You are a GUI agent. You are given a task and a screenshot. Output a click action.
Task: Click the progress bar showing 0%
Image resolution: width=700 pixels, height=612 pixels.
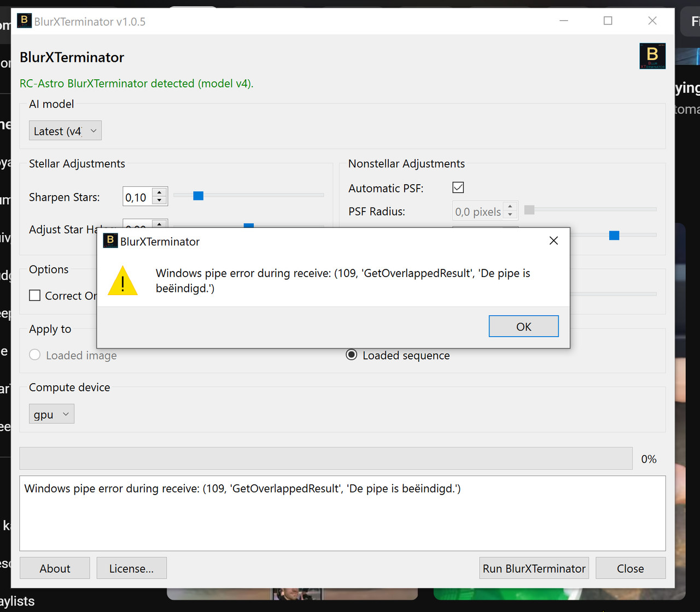pos(326,458)
